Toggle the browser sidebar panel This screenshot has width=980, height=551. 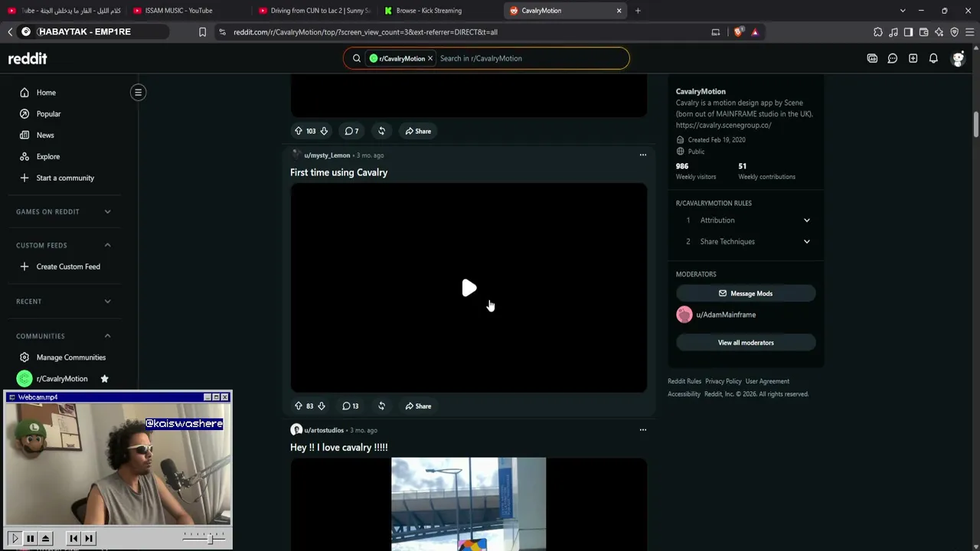(908, 32)
